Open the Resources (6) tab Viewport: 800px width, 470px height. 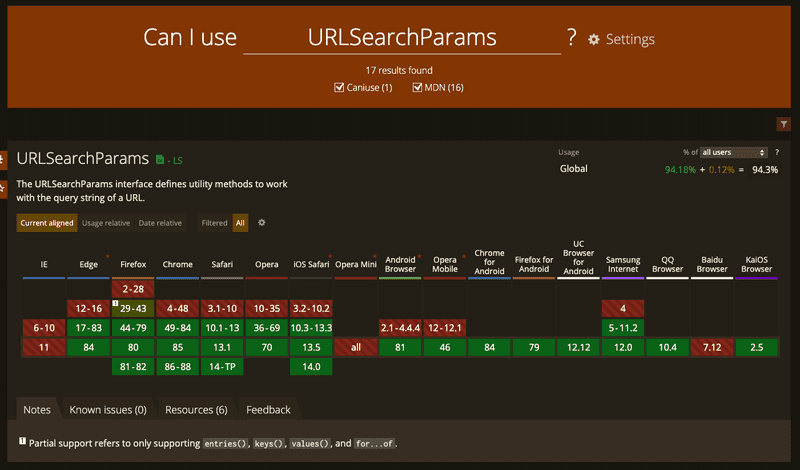[x=196, y=410]
